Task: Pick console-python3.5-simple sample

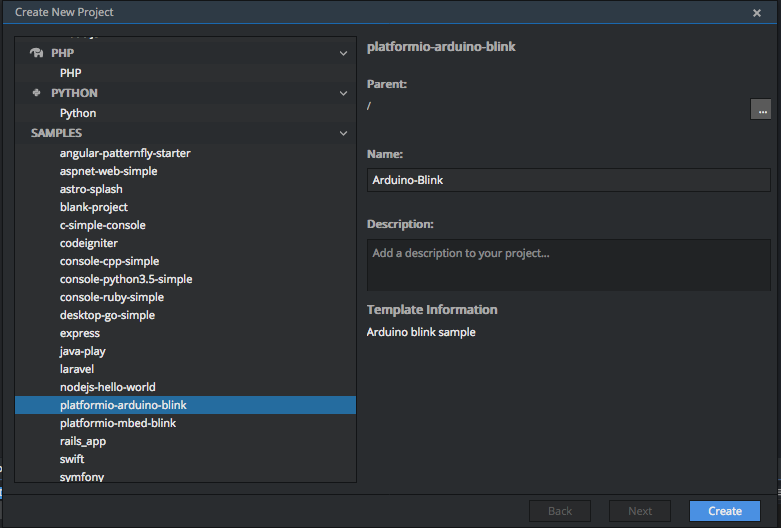Action: [x=185, y=279]
